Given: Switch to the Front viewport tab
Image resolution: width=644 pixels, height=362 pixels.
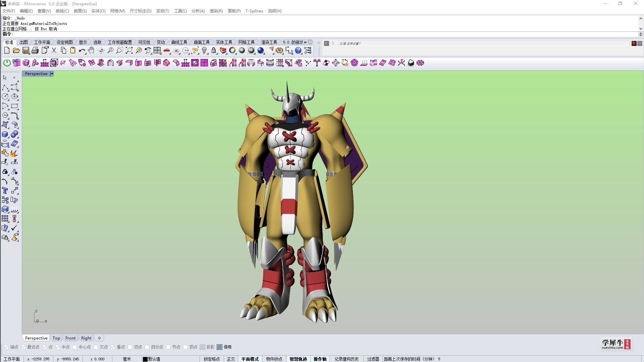Looking at the screenshot, I should click(x=70, y=338).
